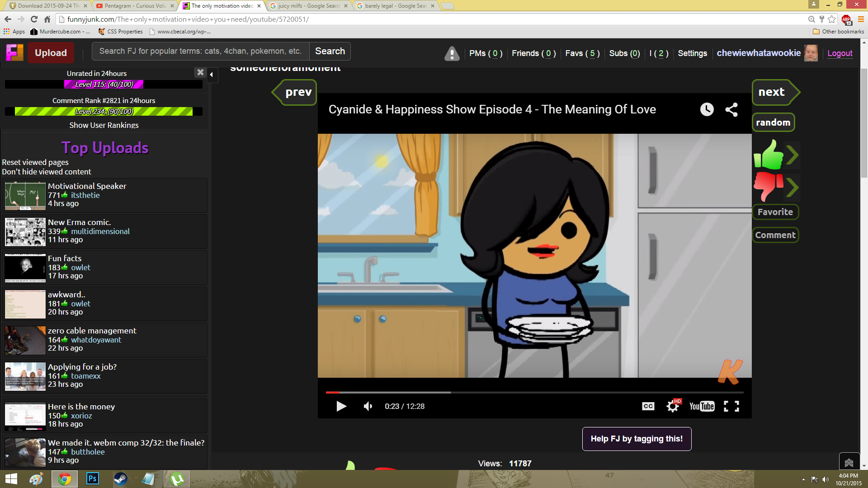Click the green thumbs up icon
Screen dimensions: 868x488
(x=768, y=155)
